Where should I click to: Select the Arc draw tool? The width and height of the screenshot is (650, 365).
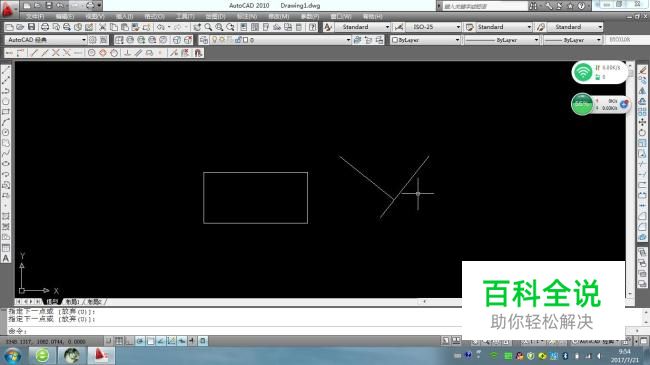tap(6, 122)
